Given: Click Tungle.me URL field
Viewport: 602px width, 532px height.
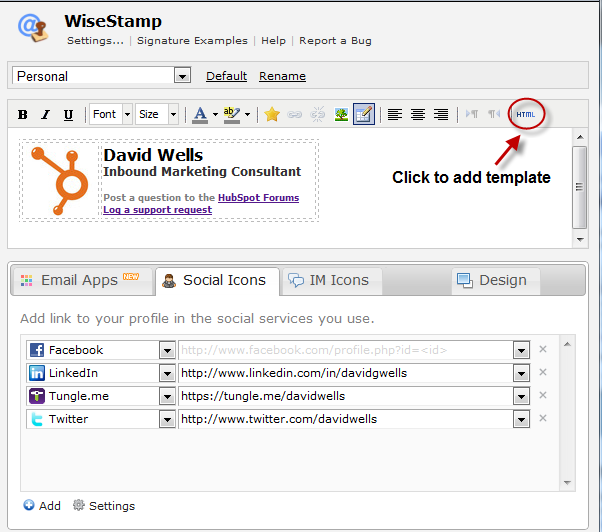Looking at the screenshot, I should click(346, 396).
